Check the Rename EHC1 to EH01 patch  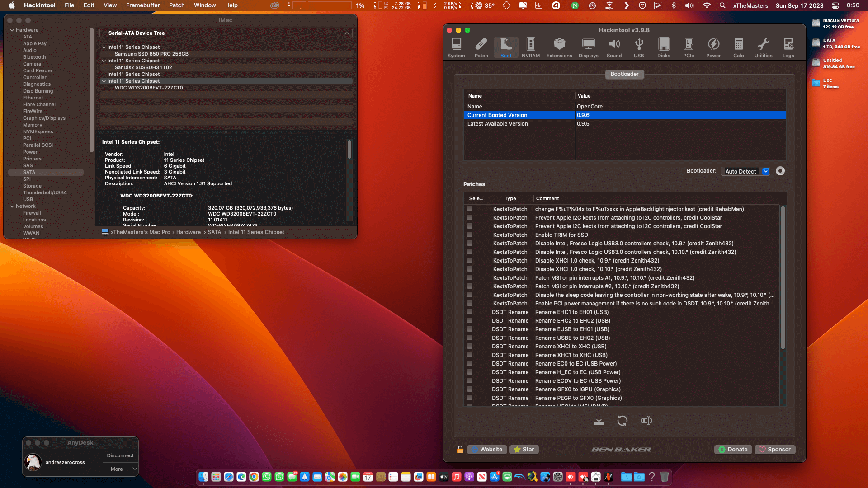coord(470,312)
